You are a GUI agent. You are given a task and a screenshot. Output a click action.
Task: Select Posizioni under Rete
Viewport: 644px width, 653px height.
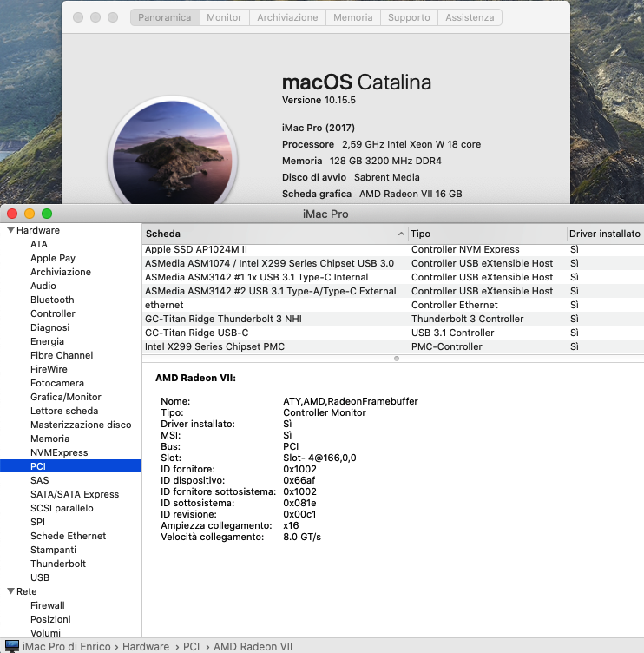tap(50, 619)
